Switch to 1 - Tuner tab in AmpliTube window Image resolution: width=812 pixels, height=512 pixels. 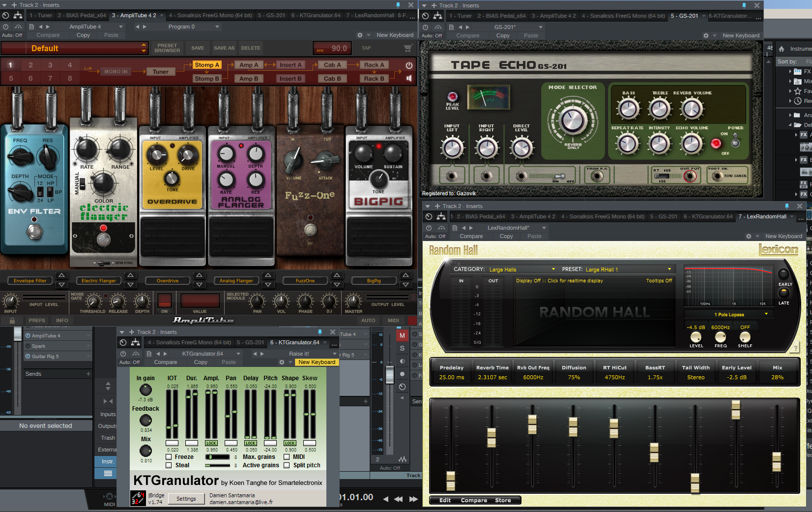pos(41,15)
